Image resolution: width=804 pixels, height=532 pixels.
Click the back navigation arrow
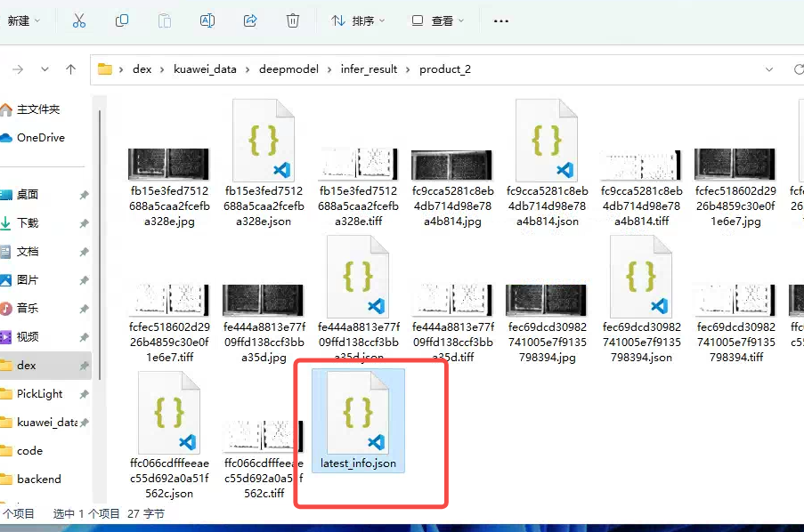pos(18,69)
